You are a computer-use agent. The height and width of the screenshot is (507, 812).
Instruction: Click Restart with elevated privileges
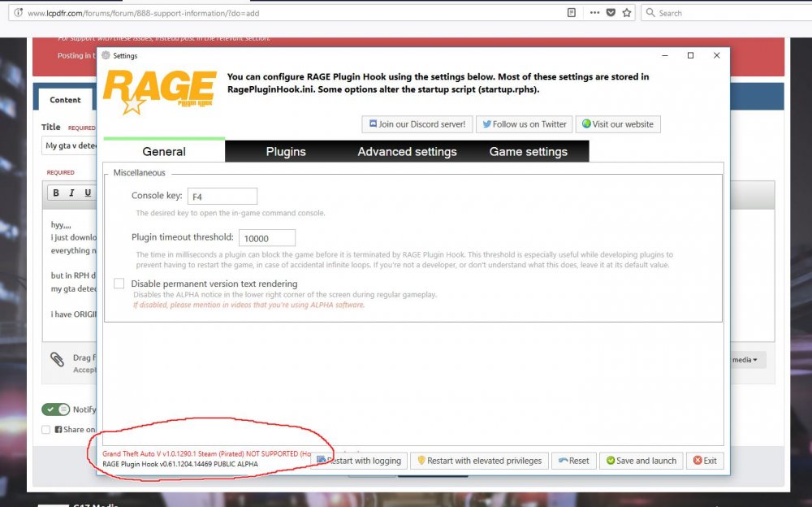point(480,461)
